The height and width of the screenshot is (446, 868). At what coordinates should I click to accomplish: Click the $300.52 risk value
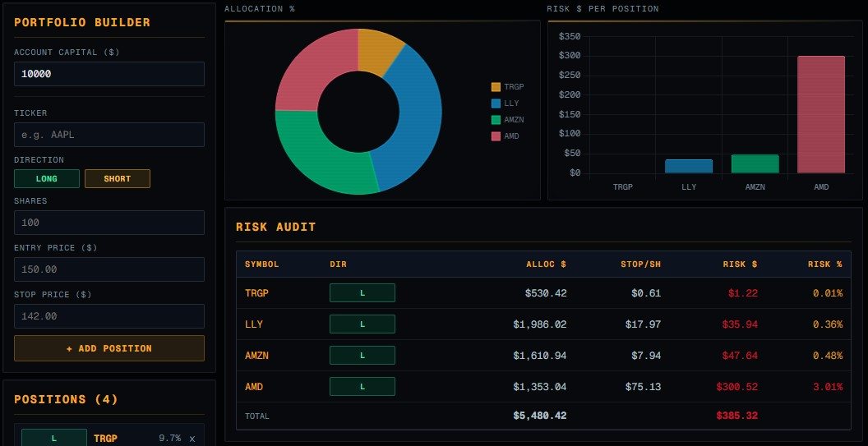coord(736,387)
